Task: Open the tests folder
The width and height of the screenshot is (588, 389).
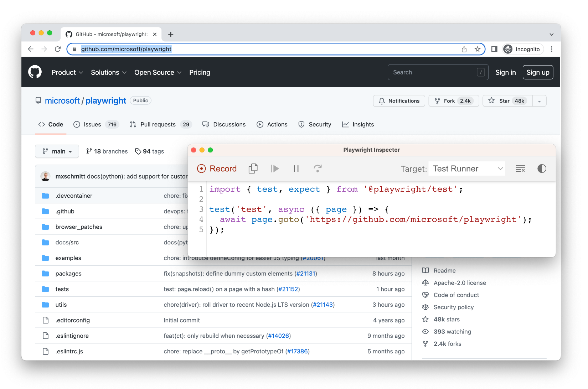Action: point(62,289)
